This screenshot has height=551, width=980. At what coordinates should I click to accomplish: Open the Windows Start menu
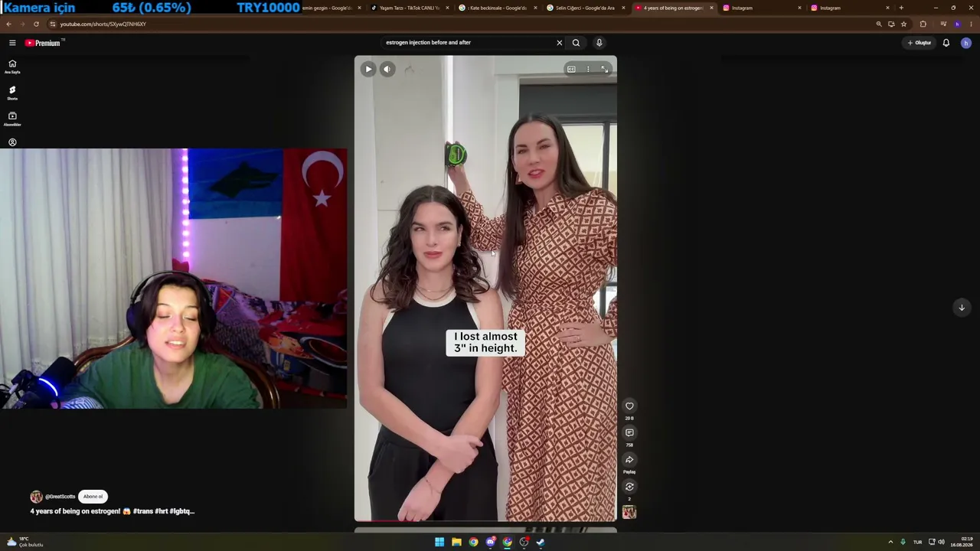tap(439, 542)
